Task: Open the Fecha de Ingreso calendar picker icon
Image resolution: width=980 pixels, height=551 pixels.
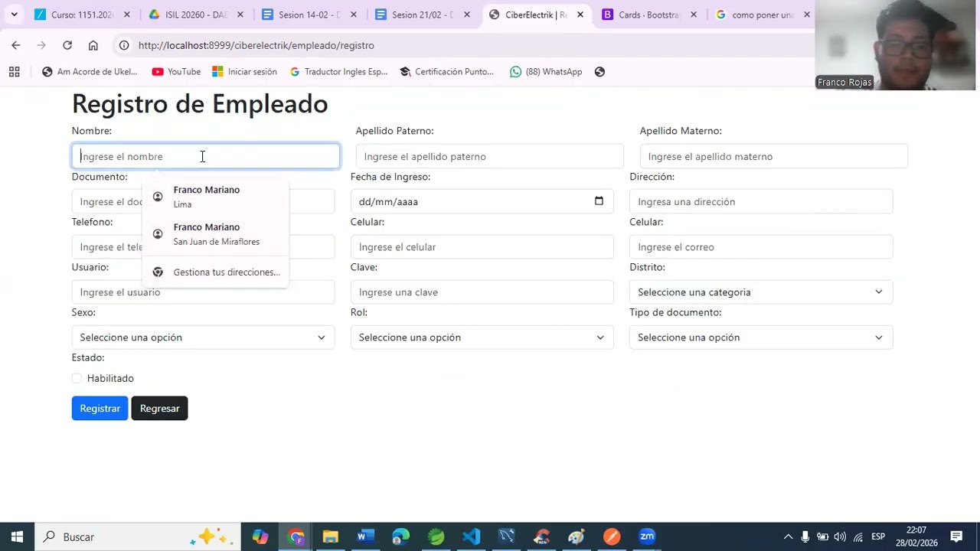Action: tap(599, 201)
